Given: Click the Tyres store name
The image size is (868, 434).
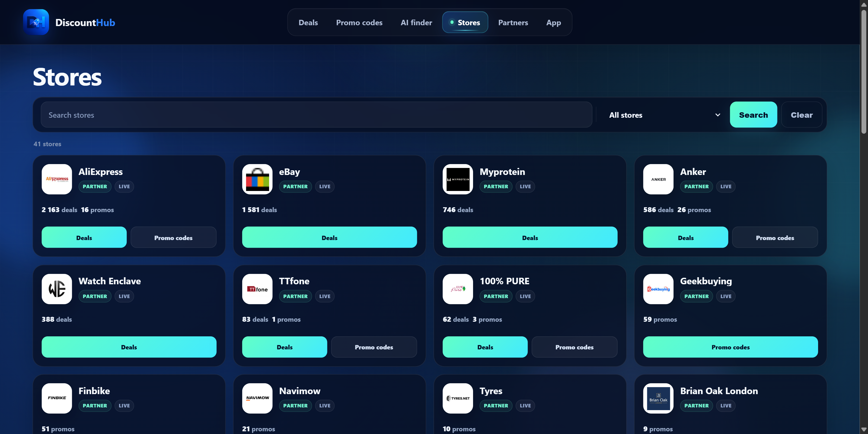Looking at the screenshot, I should tap(491, 391).
